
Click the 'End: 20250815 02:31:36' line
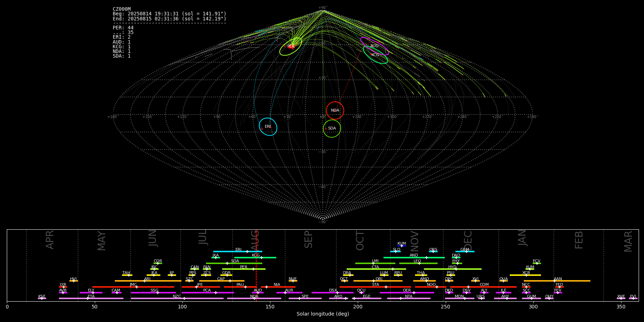[170, 19]
